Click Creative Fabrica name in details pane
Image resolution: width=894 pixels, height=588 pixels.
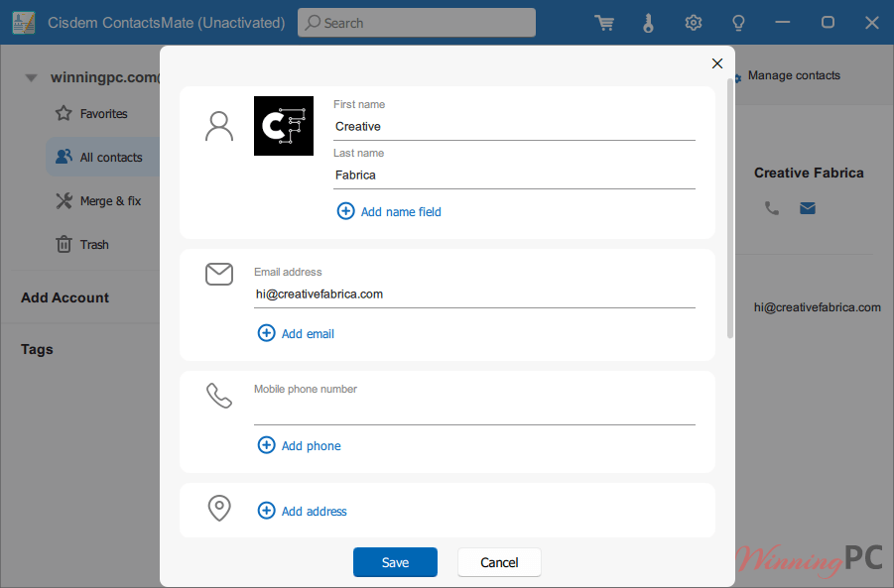tap(809, 173)
